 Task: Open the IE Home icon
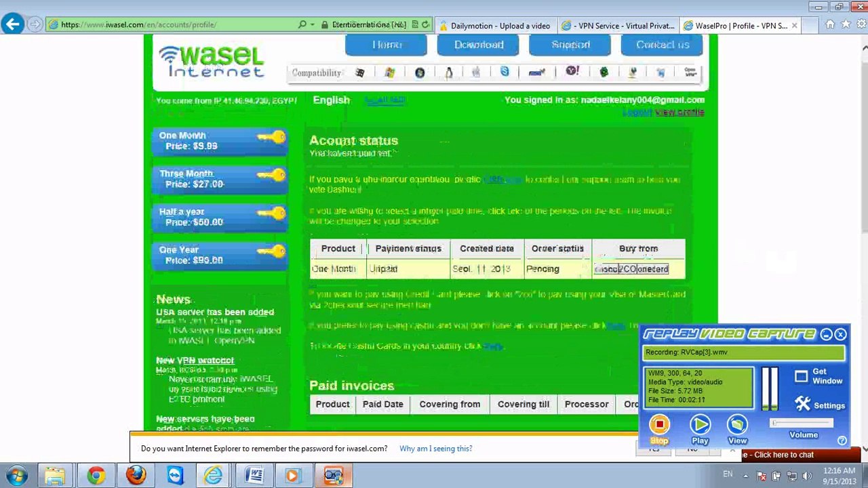point(829,24)
